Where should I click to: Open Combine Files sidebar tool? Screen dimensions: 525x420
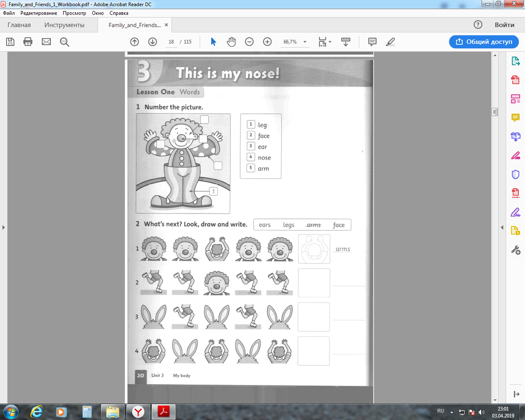[515, 136]
